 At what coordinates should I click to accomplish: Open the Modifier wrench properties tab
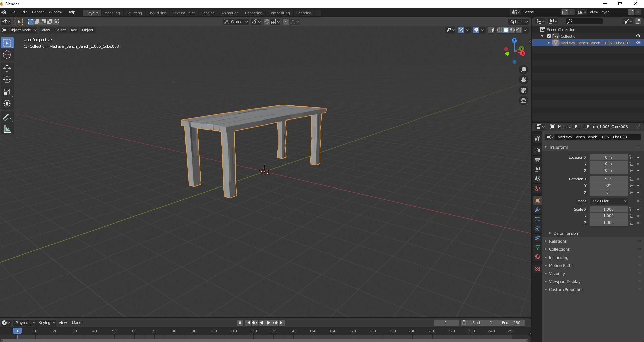pos(537,210)
